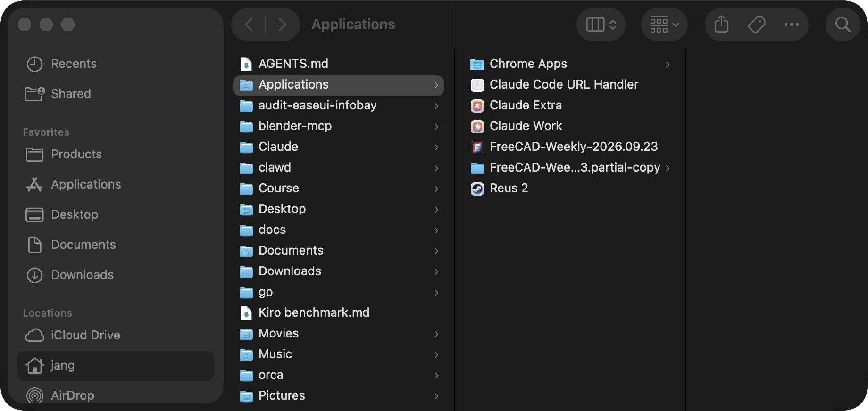Select Products favorite in sidebar
The width and height of the screenshot is (868, 411).
point(116,154)
